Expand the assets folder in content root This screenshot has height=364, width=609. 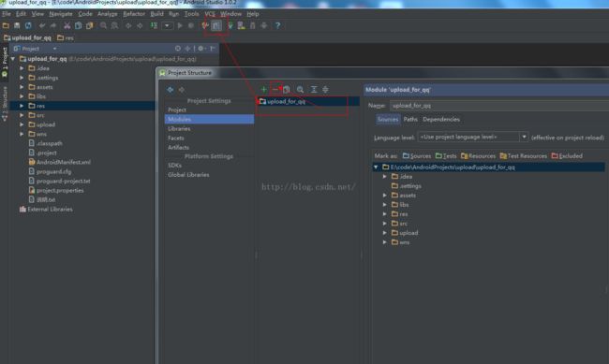(384, 196)
